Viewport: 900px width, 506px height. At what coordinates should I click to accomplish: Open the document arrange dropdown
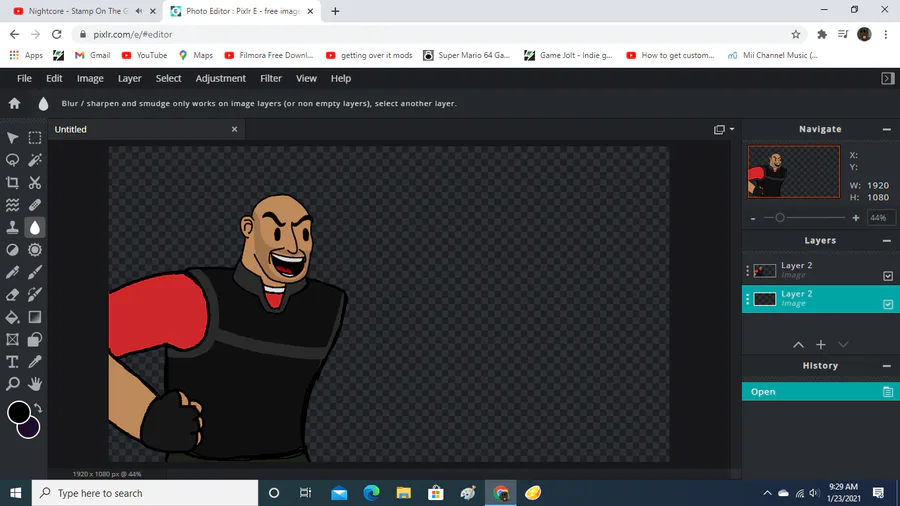click(724, 130)
